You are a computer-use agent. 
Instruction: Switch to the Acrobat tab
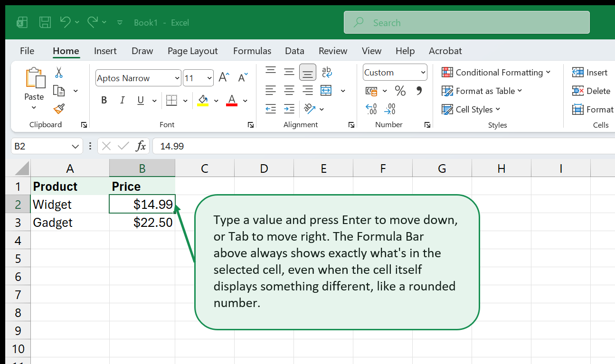(445, 51)
